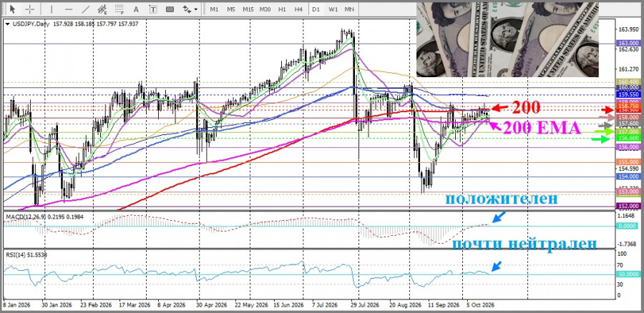Switch chart to H1 timeframe

tap(282, 9)
